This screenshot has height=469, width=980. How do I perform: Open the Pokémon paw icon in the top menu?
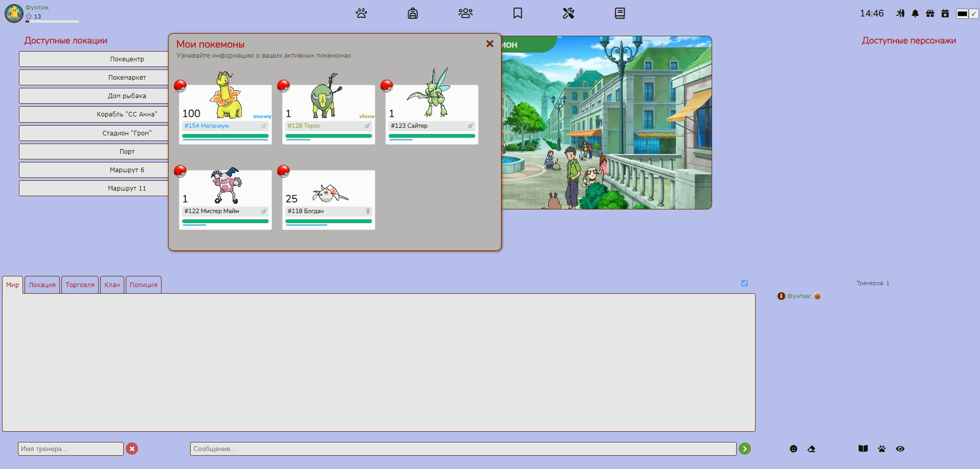pos(361,13)
